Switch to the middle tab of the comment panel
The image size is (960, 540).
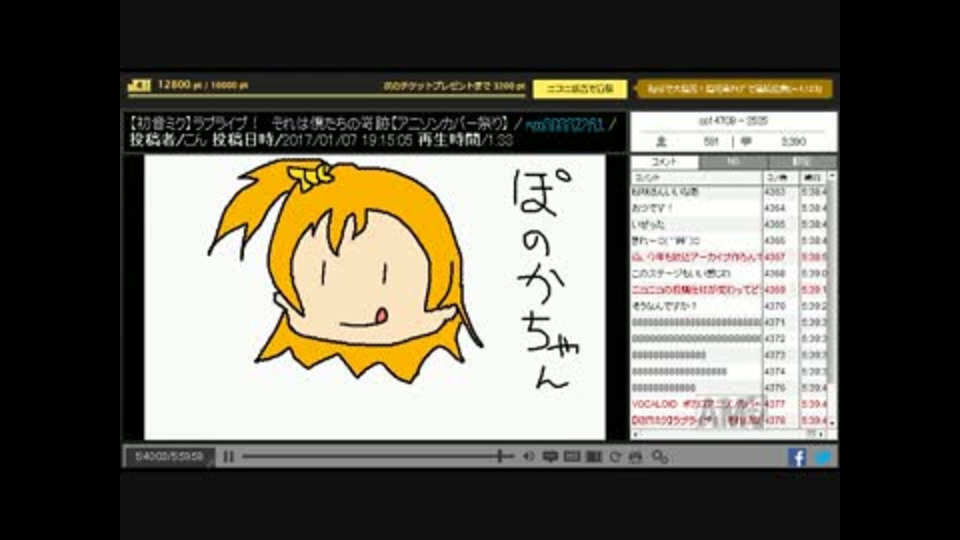pyautogui.click(x=733, y=162)
